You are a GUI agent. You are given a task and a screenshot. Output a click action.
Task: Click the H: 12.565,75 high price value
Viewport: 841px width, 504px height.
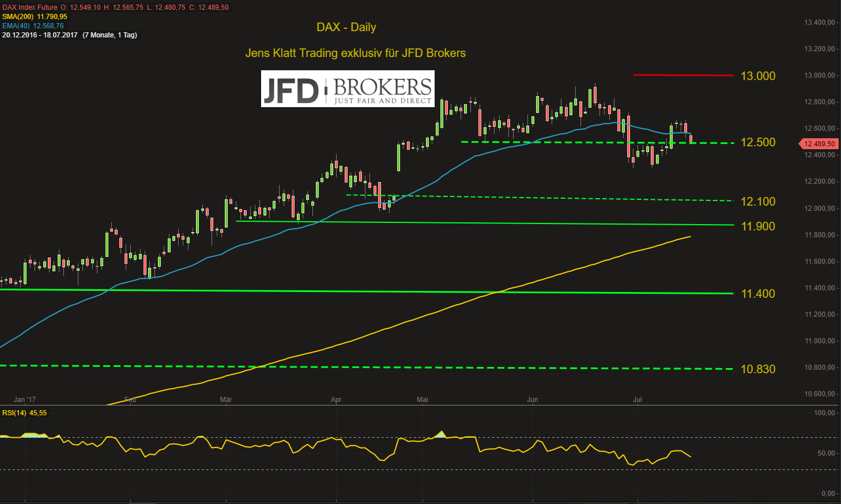click(123, 7)
